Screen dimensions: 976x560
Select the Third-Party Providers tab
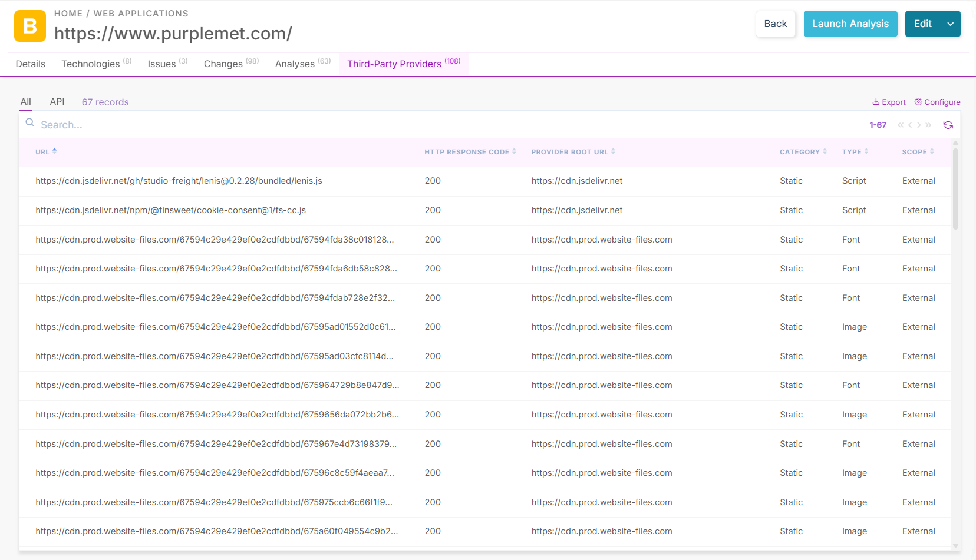pos(404,64)
